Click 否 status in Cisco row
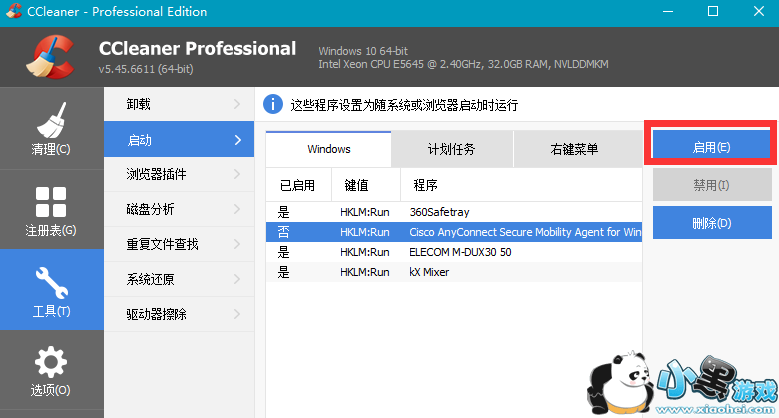Screen dimensions: 779x418 (x=283, y=232)
